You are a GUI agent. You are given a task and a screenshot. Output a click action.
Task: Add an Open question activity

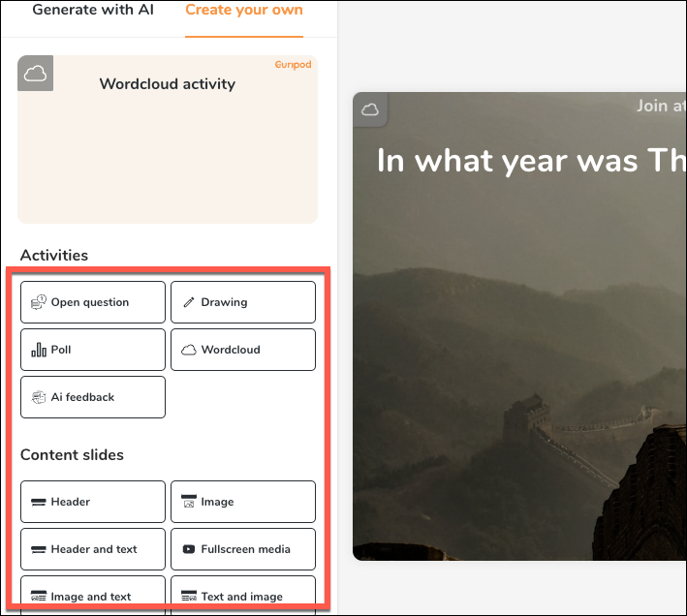tap(93, 302)
